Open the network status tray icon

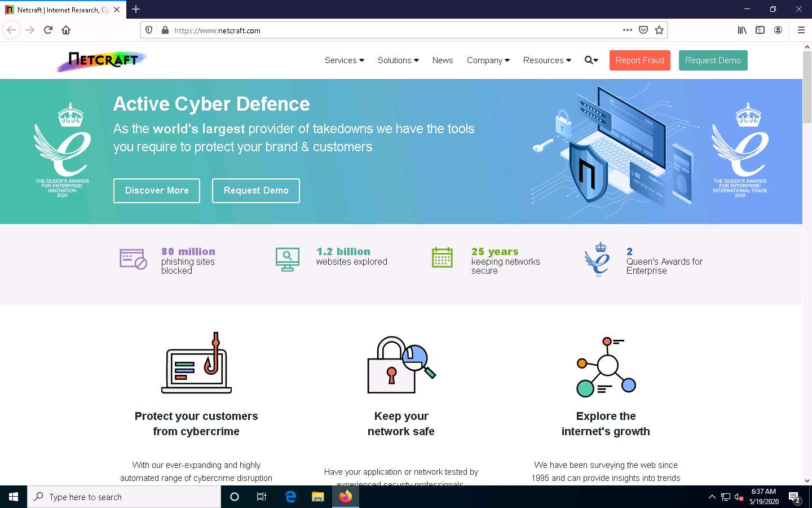pyautogui.click(x=726, y=497)
